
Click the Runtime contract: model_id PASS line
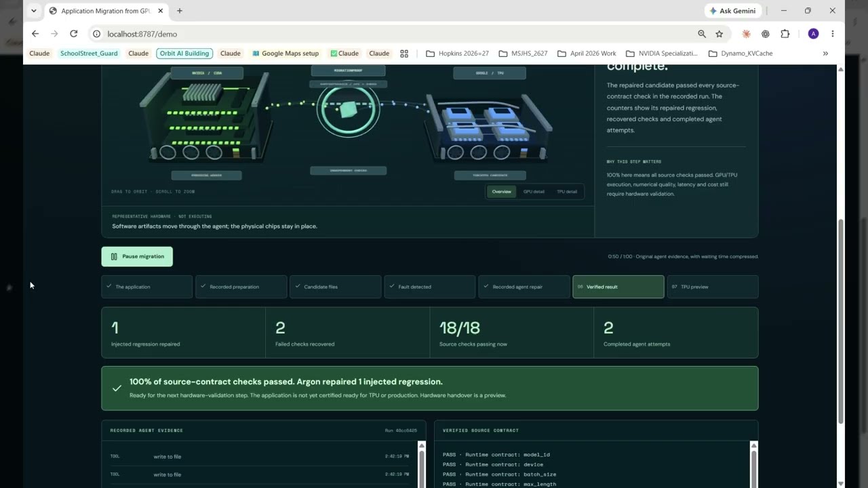[x=496, y=455]
